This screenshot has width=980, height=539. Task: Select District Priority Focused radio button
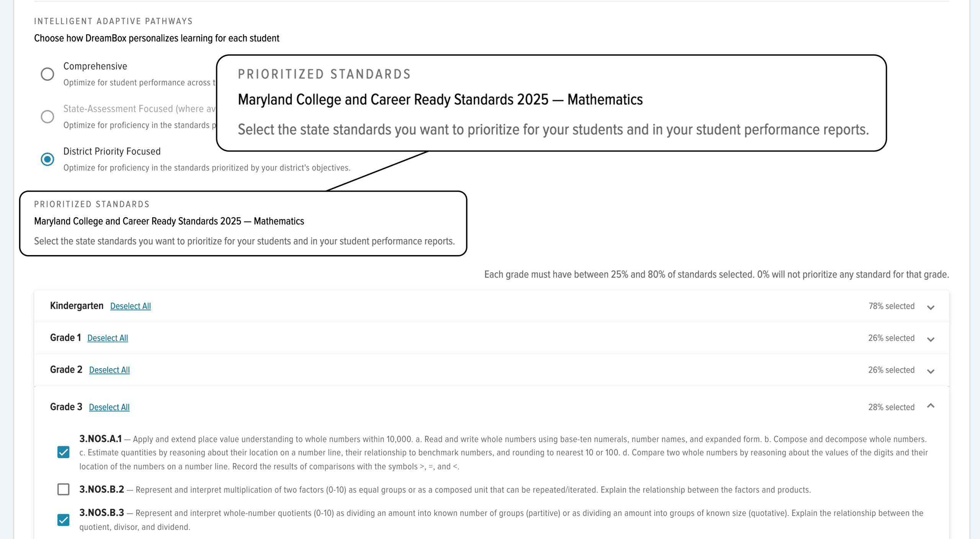47,159
